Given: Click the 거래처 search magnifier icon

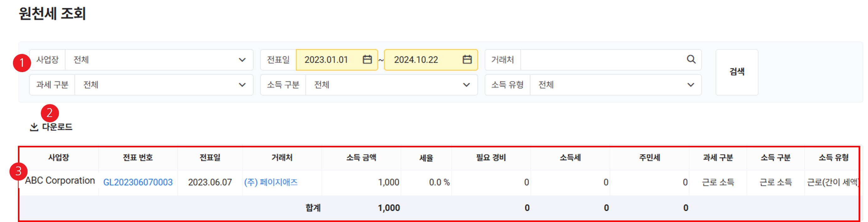Looking at the screenshot, I should click(691, 60).
